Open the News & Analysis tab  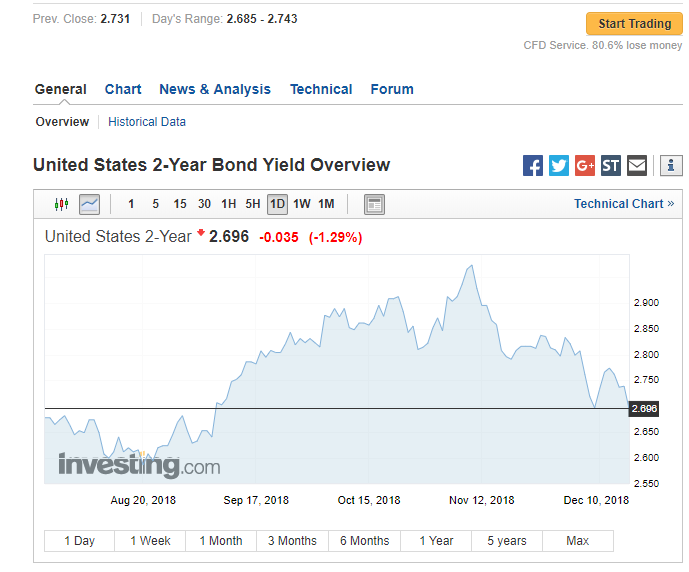pyautogui.click(x=215, y=89)
